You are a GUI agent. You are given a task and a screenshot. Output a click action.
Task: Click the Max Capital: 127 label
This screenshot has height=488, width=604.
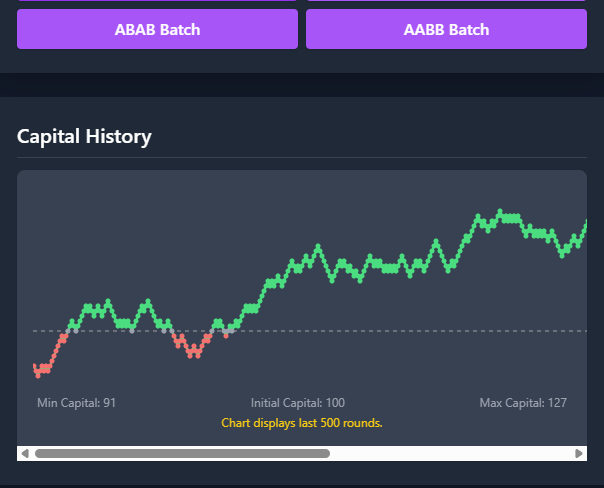click(523, 403)
